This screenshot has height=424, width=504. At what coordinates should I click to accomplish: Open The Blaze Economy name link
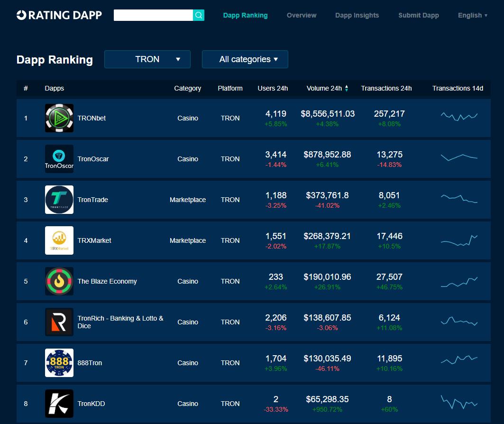pyautogui.click(x=107, y=281)
